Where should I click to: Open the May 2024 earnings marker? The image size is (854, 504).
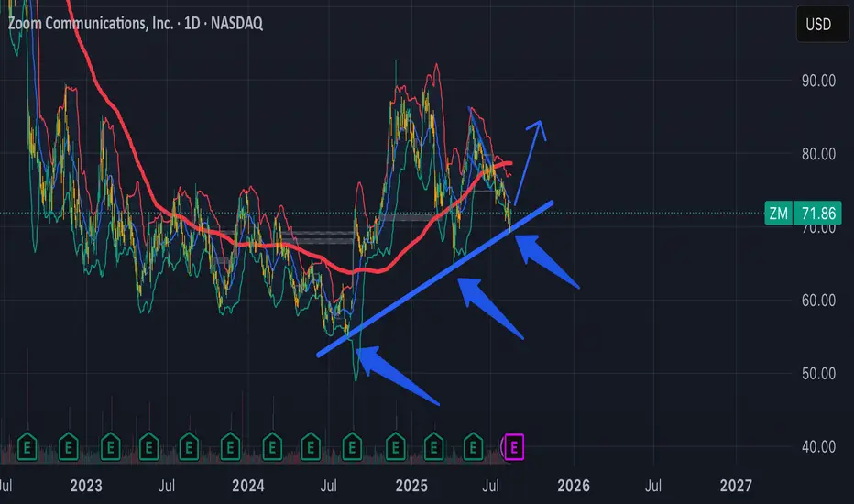tap(311, 447)
